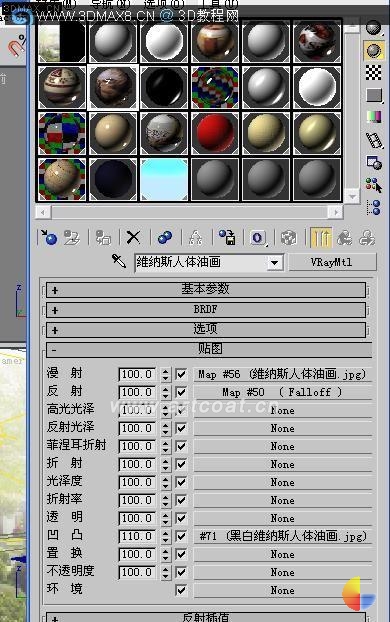This screenshot has width=390, height=622.
Task: Toggle the Show End Result icon
Action: tap(321, 237)
